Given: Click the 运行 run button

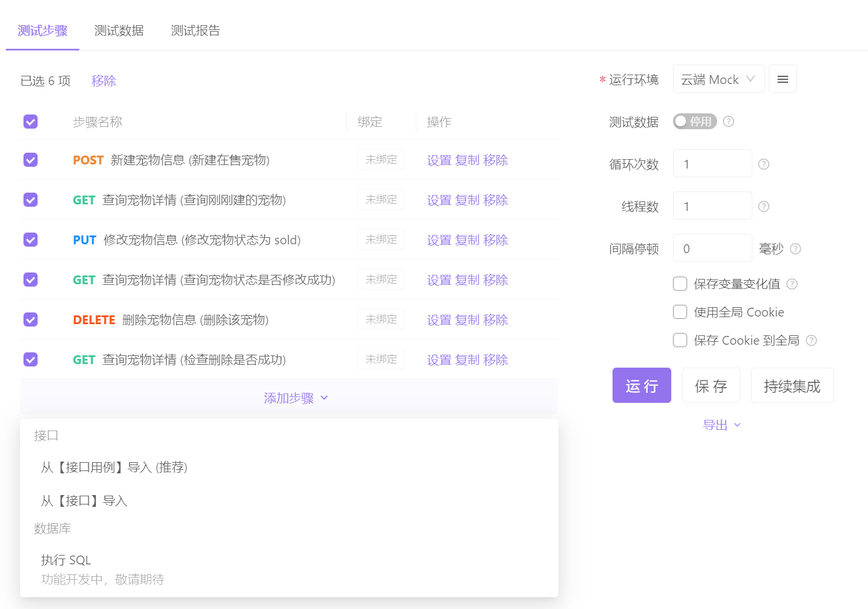Looking at the screenshot, I should [x=642, y=386].
